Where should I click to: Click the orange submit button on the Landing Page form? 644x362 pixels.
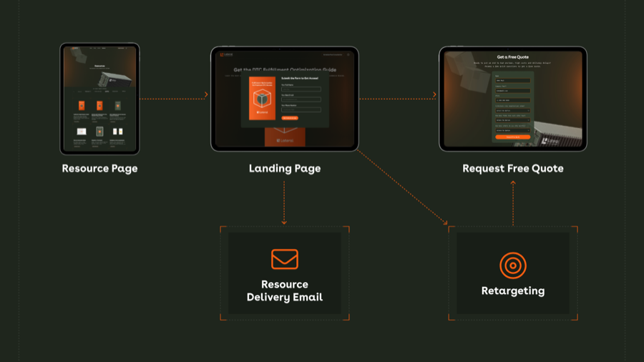click(x=290, y=118)
